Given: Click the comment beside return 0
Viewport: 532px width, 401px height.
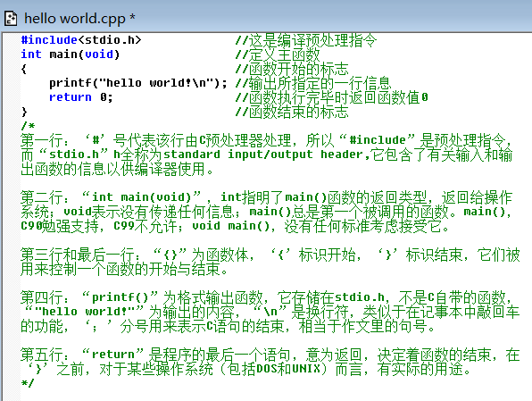Looking at the screenshot, I should click(x=331, y=97).
